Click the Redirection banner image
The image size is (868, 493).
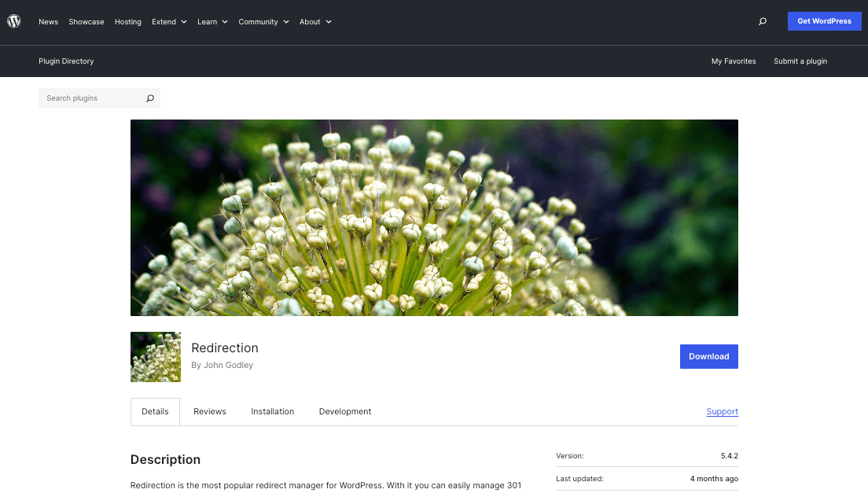434,218
